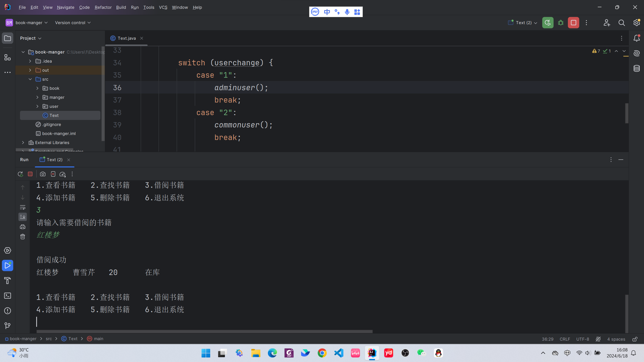
Task: Open Text (2) run configuration dropdown
Action: pyautogui.click(x=522, y=23)
